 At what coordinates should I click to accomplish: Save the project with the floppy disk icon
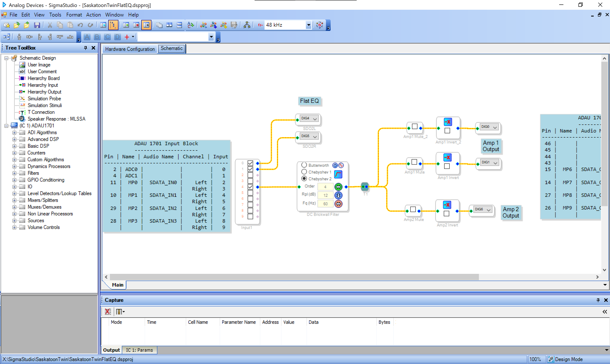point(37,25)
